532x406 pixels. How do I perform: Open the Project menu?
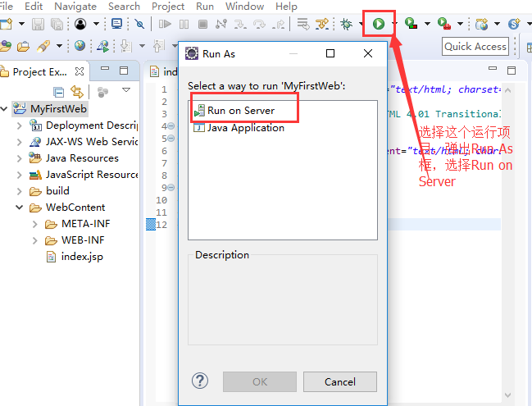coord(168,6)
